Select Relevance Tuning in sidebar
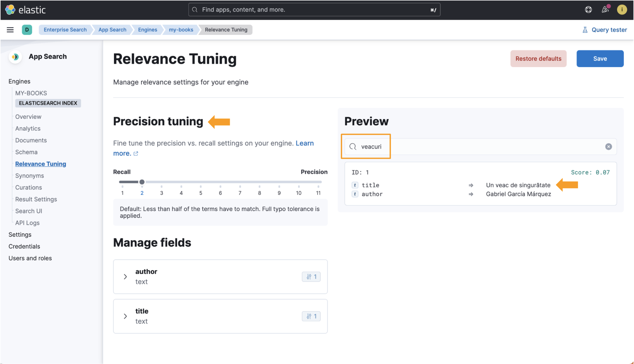 click(41, 164)
